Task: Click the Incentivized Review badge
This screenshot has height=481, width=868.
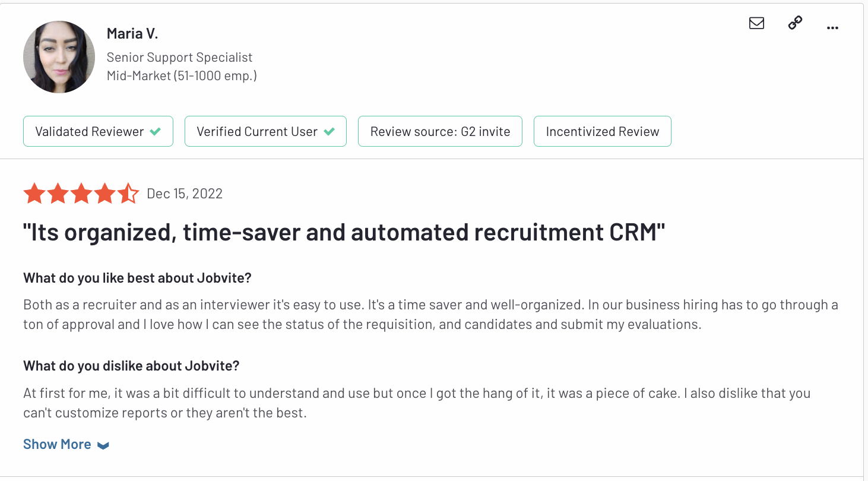Action: (603, 131)
